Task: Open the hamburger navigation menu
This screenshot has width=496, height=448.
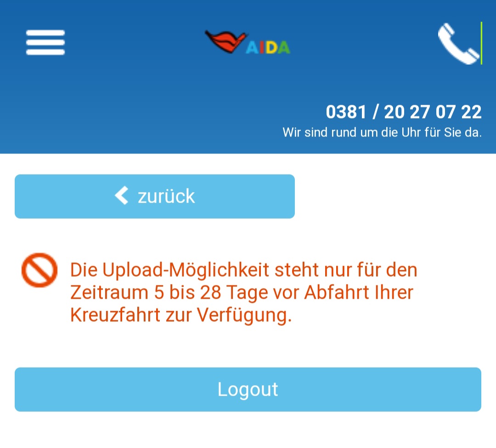Action: pyautogui.click(x=45, y=42)
